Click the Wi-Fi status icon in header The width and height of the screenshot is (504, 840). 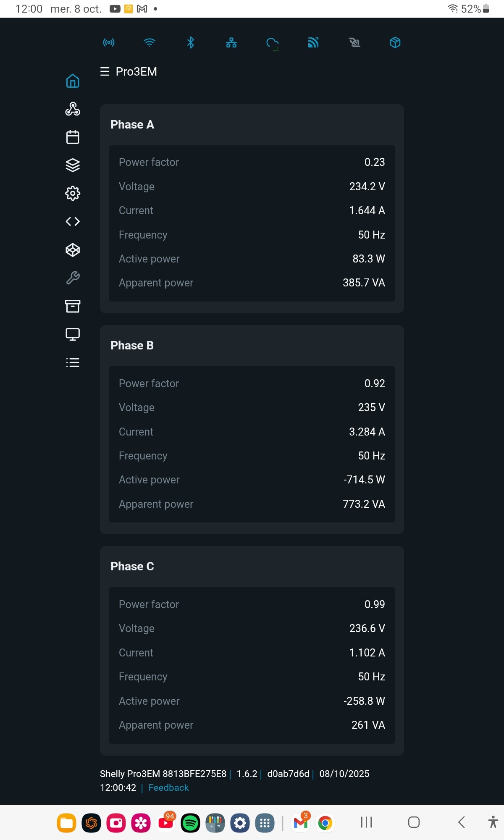149,42
